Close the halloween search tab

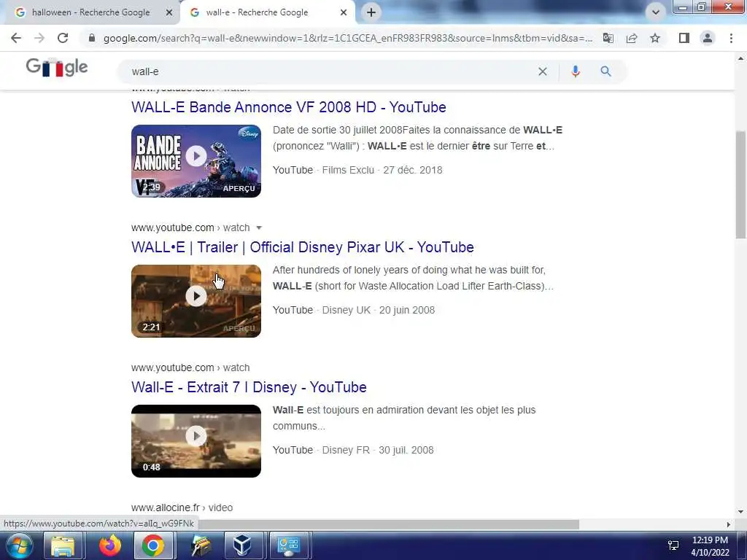coord(169,13)
